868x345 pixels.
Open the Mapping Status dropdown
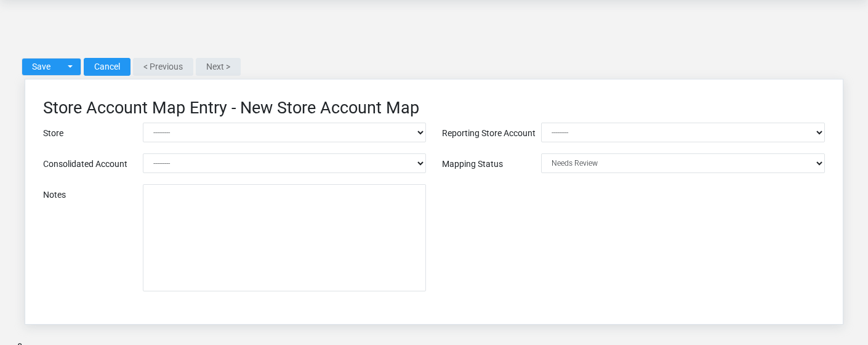click(683, 163)
